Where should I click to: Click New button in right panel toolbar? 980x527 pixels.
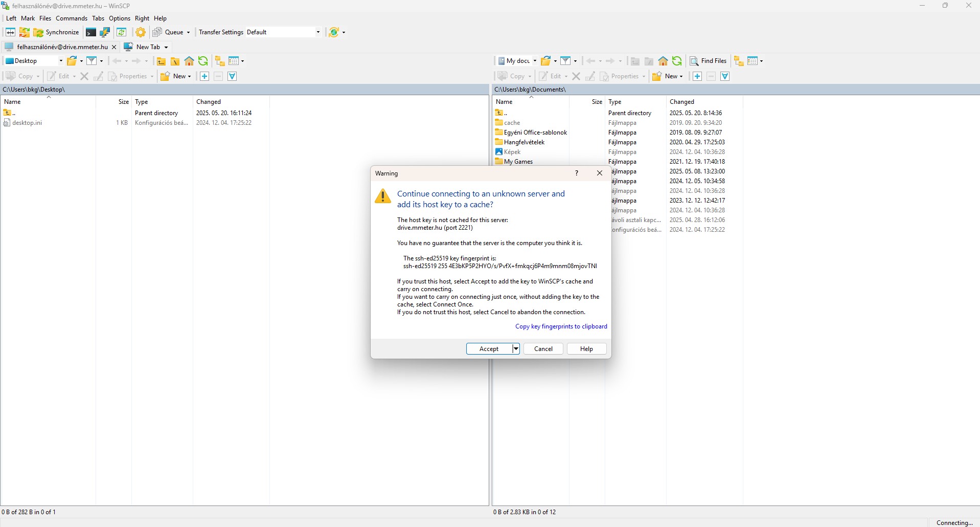pos(668,76)
